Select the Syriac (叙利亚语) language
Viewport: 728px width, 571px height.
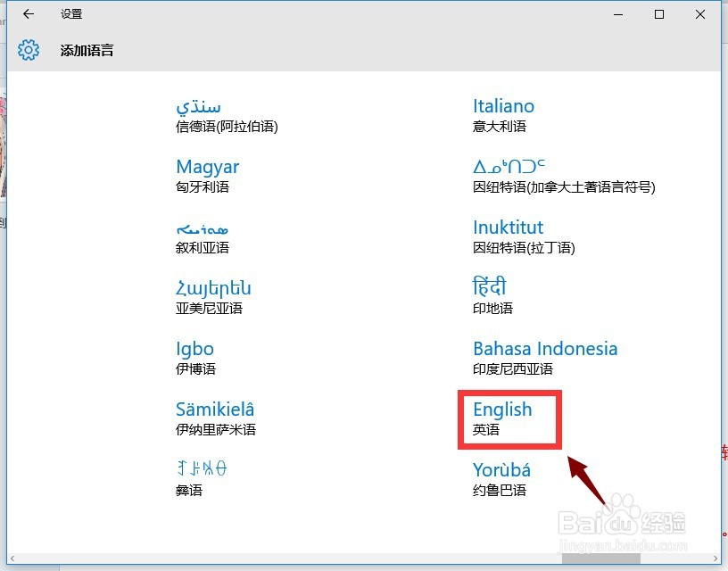tap(203, 236)
